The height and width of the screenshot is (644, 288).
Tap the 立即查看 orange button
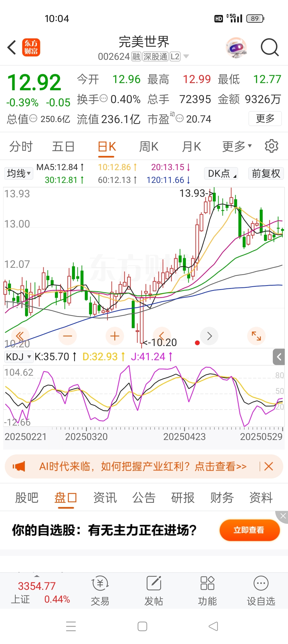point(250,530)
